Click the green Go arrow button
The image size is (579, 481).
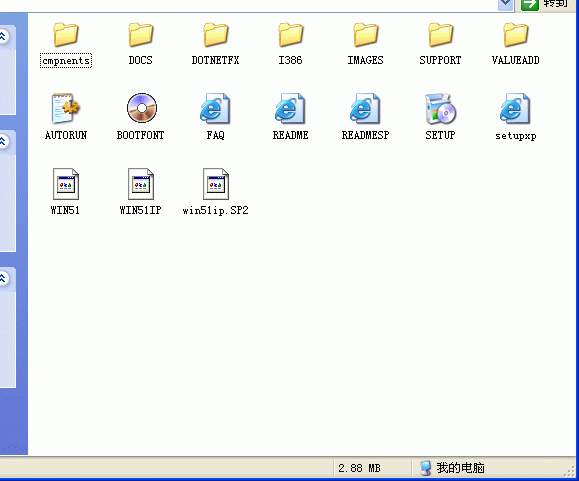530,5
